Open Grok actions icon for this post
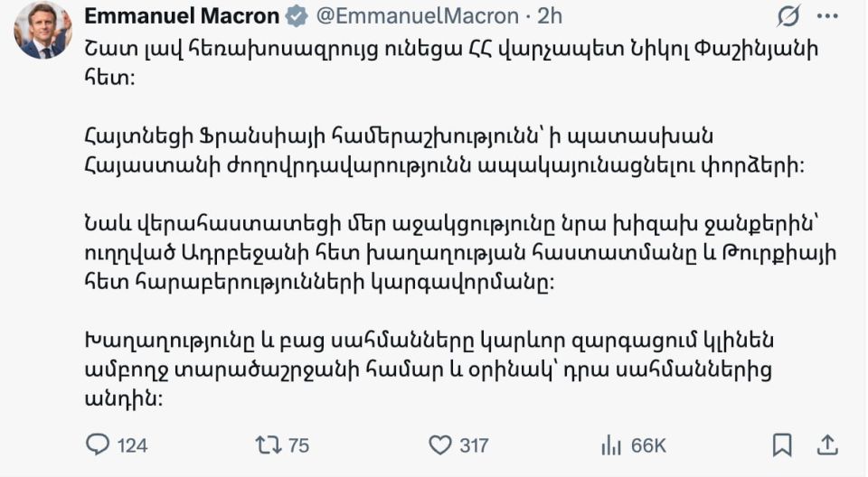The image size is (868, 477). [788, 16]
